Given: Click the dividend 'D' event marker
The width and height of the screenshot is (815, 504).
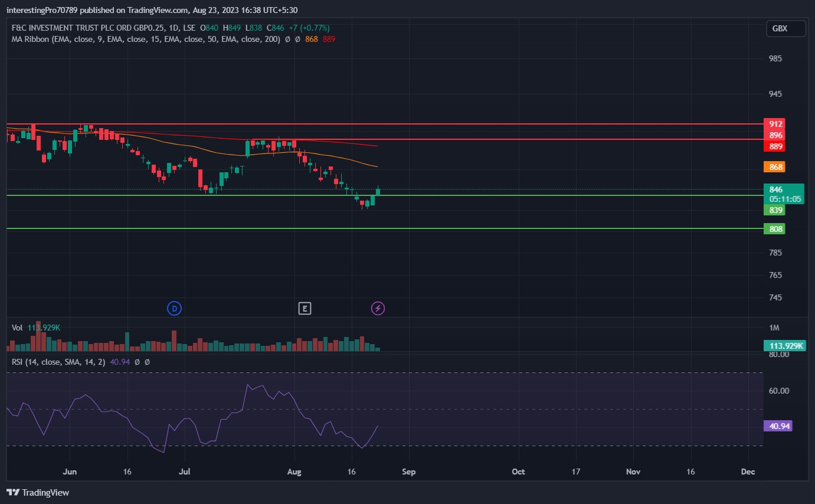Looking at the screenshot, I should pyautogui.click(x=174, y=308).
